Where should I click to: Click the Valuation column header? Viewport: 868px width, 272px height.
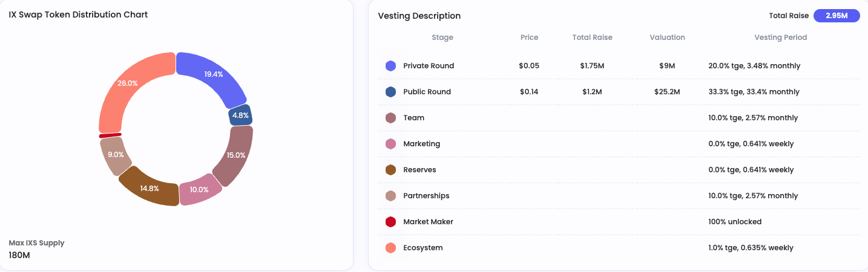click(667, 37)
